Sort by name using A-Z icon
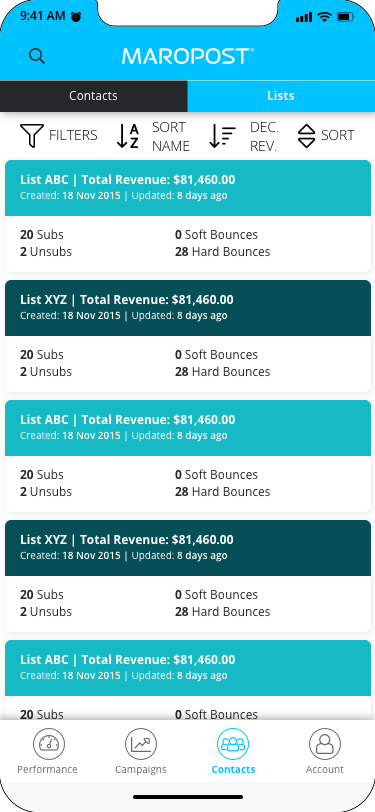375x812 pixels. pyautogui.click(x=128, y=136)
